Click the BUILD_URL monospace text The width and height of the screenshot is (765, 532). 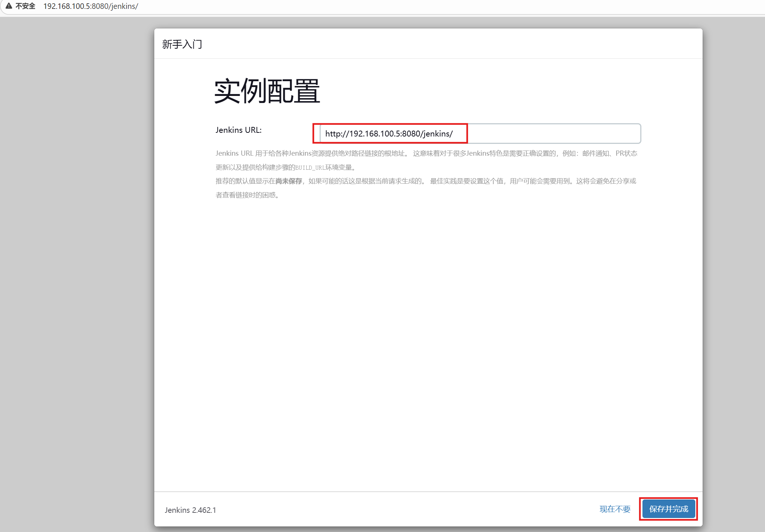pos(310,167)
